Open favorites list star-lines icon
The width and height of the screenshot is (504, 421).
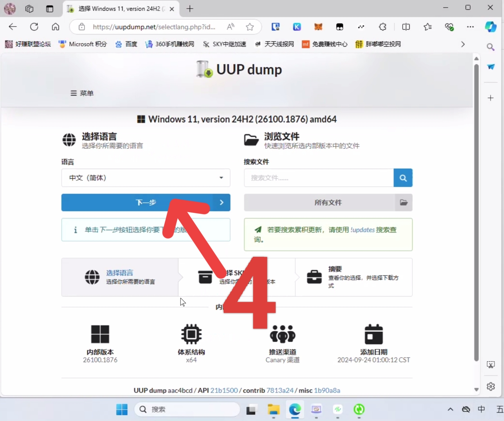tap(428, 27)
